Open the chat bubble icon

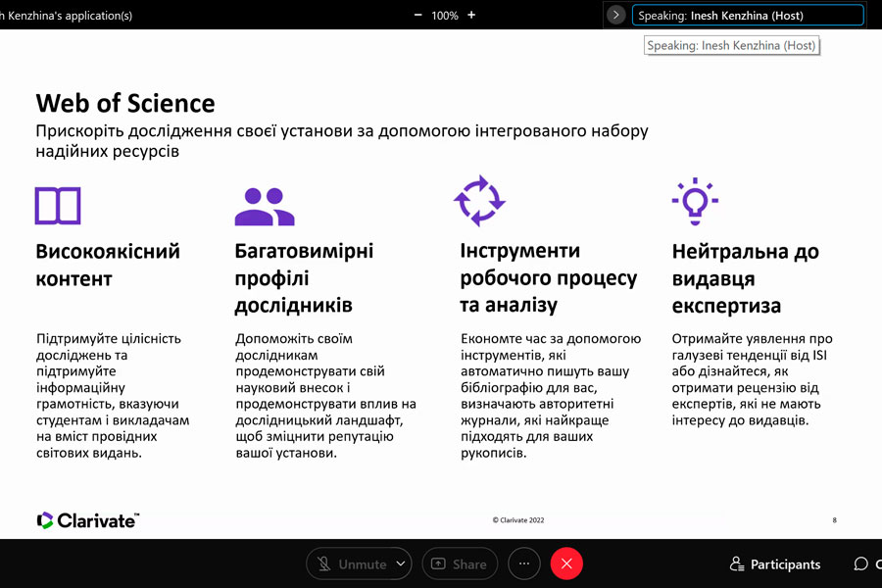coord(860,563)
